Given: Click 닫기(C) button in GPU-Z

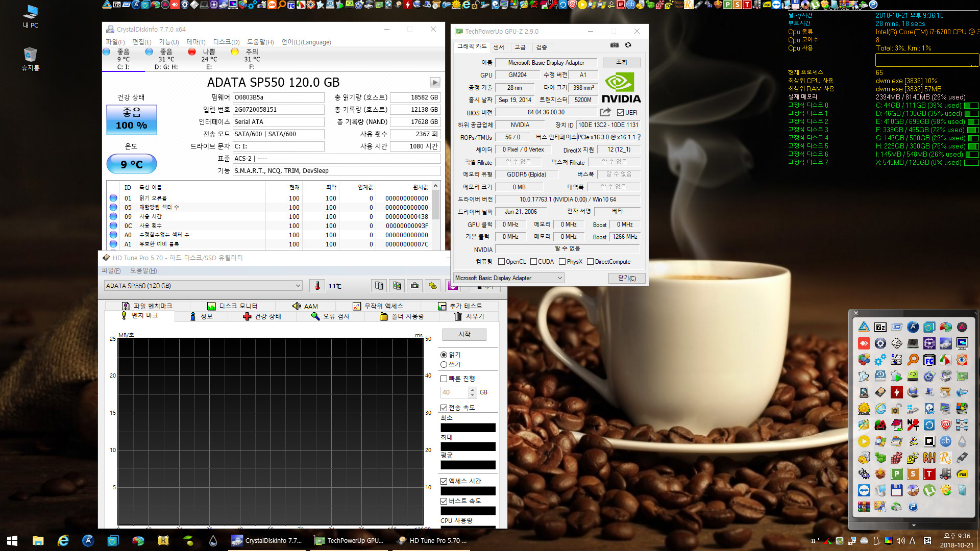Looking at the screenshot, I should point(627,278).
